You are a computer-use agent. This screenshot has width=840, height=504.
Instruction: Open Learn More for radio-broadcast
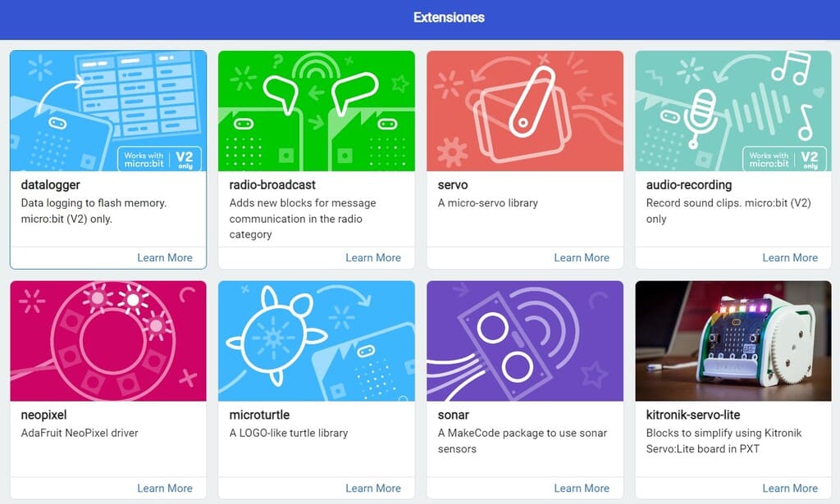(373, 257)
